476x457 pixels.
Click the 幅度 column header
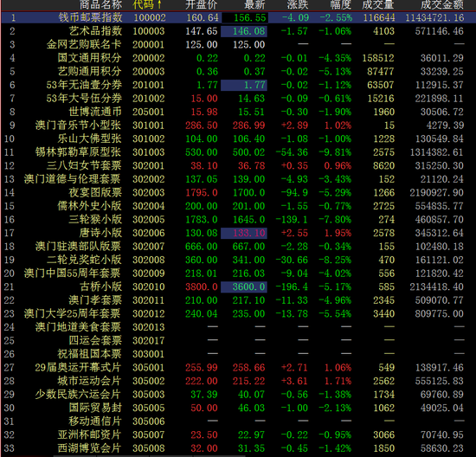tap(341, 4)
